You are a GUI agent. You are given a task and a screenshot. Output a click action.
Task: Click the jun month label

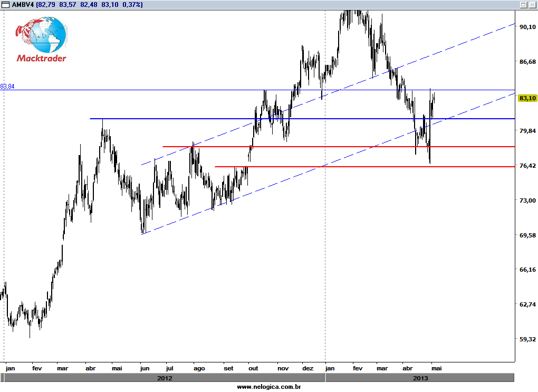click(145, 368)
